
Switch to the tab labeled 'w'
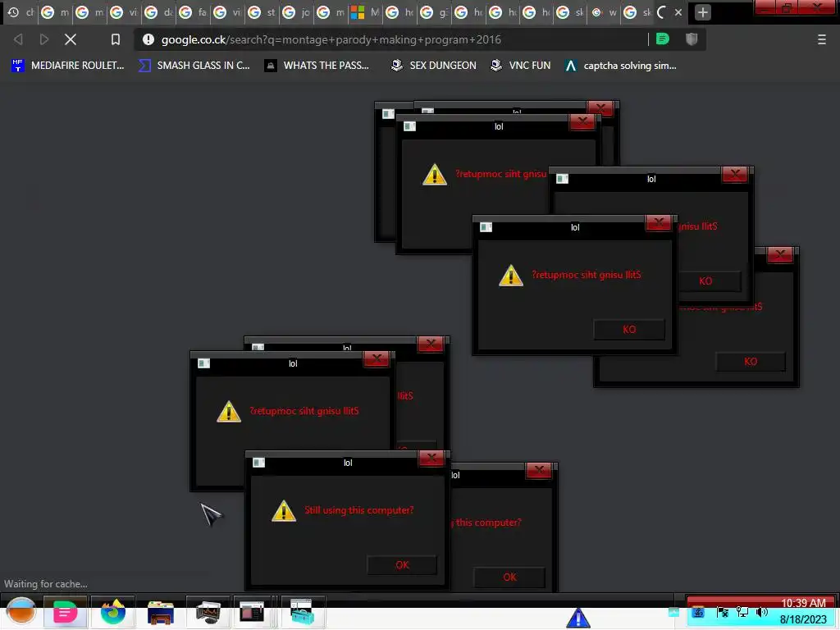[604, 11]
